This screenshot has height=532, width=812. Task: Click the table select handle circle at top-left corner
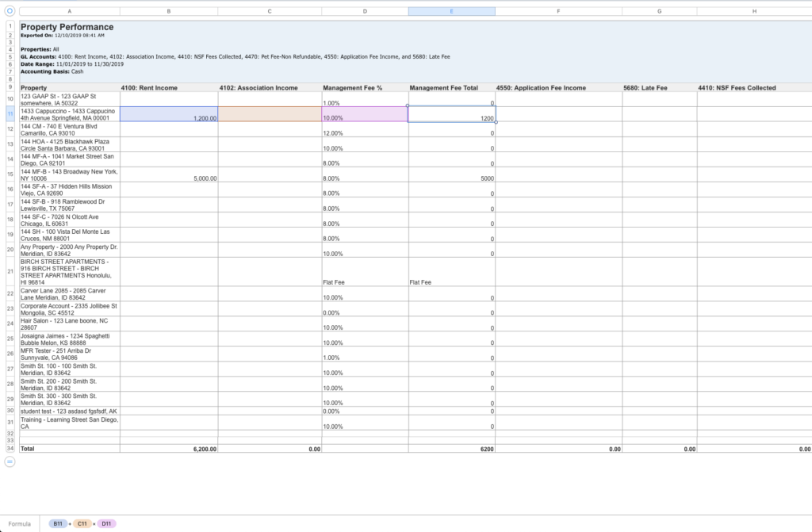pyautogui.click(x=10, y=11)
